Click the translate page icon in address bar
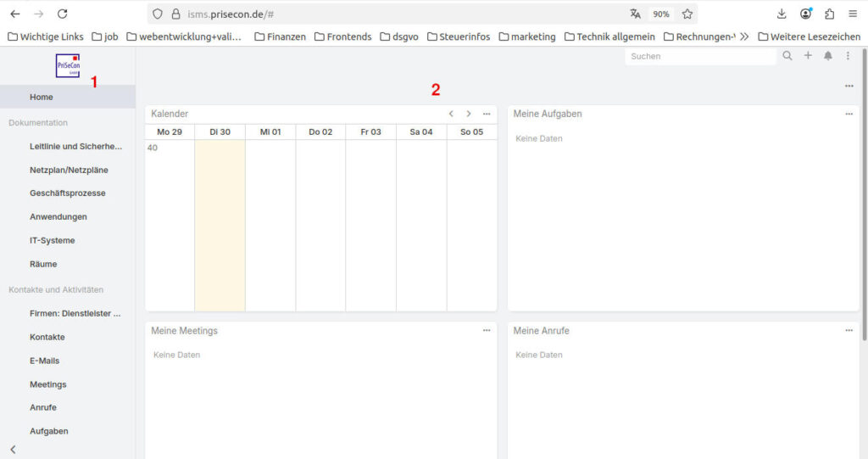Image resolution: width=868 pixels, height=459 pixels. pos(636,14)
